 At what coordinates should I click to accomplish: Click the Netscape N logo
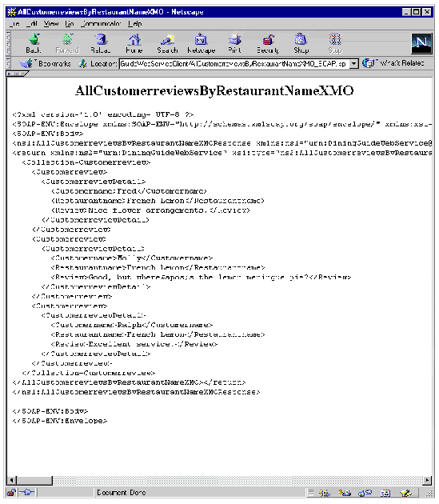421,44
